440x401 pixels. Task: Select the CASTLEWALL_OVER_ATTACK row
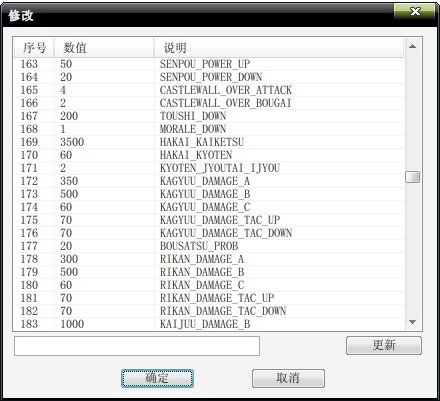(x=209, y=90)
